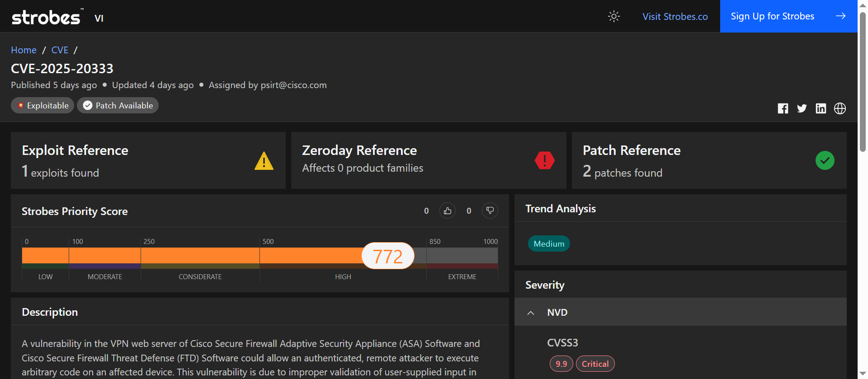Open Visit Strobes.co link
The image size is (868, 379).
pyautogui.click(x=675, y=17)
